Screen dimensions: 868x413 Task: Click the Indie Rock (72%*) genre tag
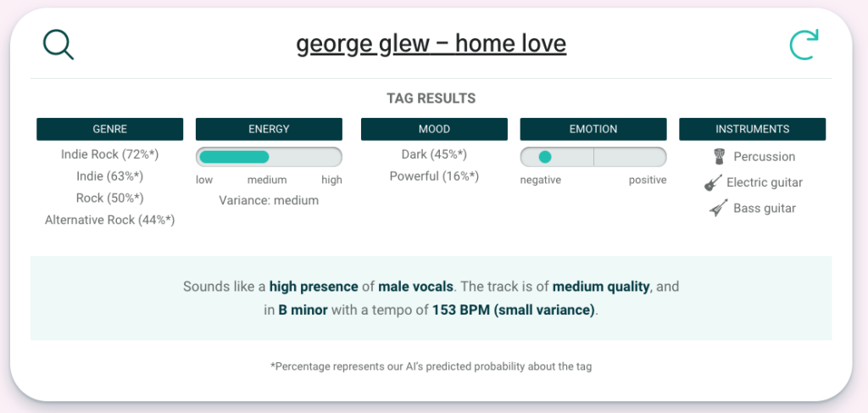pyautogui.click(x=109, y=154)
